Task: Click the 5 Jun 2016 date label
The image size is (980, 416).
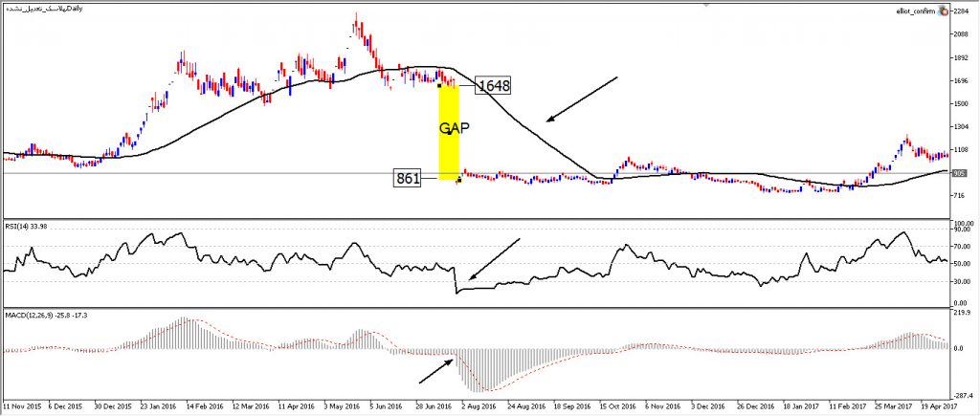Action: point(387,405)
